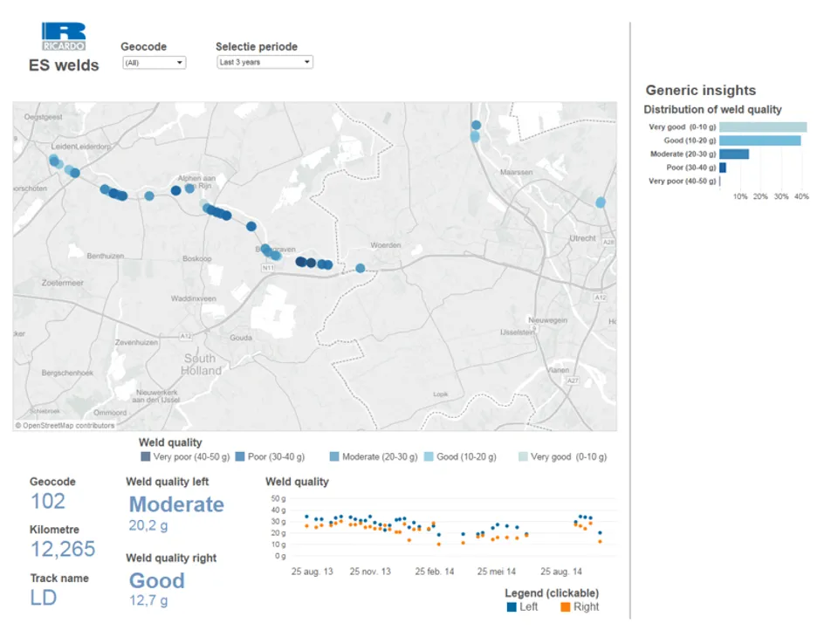Select the Poor (30-40 g) distribution bar
This screenshot has width=838, height=644.
coord(723,168)
